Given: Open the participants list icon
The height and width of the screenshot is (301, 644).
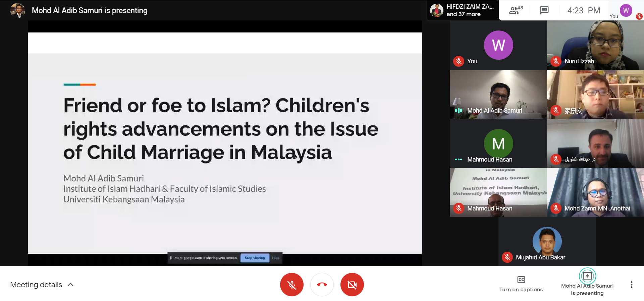Looking at the screenshot, I should point(515,10).
